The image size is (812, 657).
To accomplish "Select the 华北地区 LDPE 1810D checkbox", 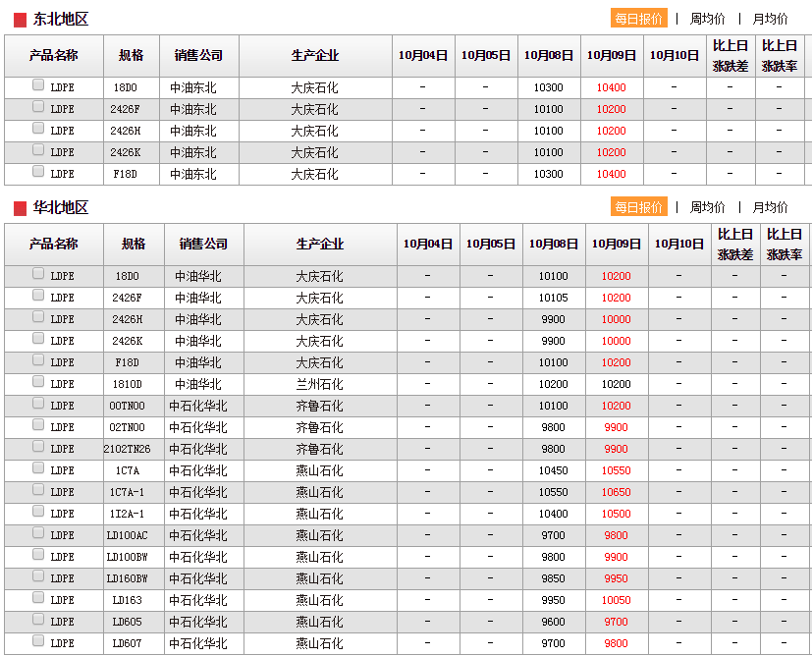I will click(38, 381).
